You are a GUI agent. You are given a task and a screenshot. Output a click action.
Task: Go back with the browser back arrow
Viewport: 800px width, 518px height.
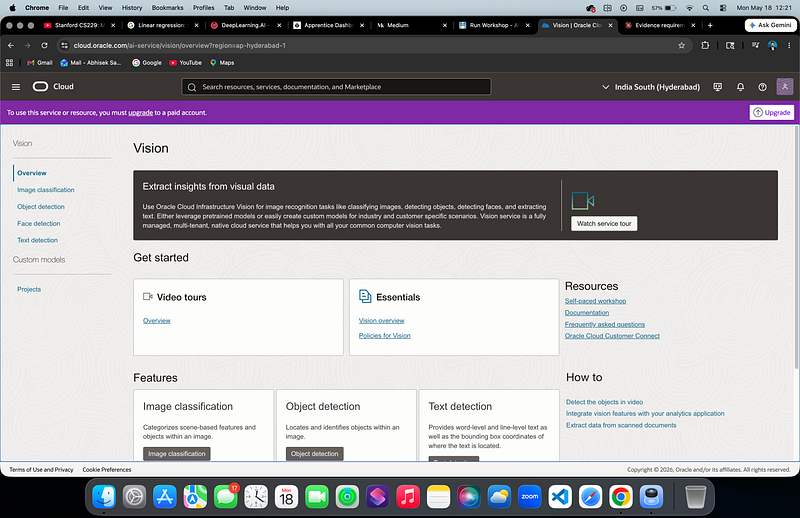11,45
